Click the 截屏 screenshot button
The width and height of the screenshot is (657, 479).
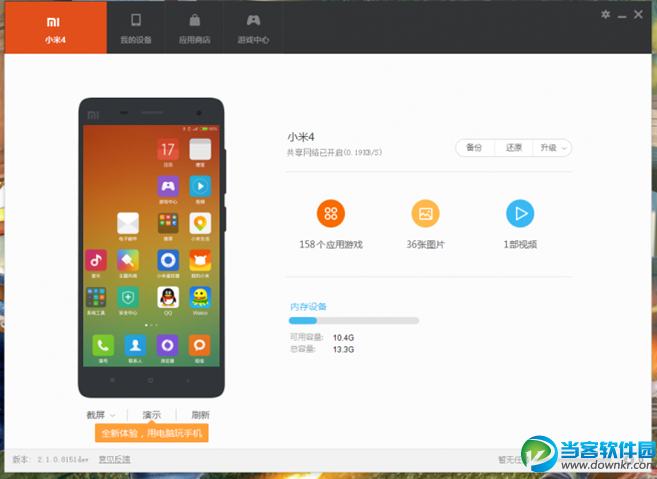[96, 415]
